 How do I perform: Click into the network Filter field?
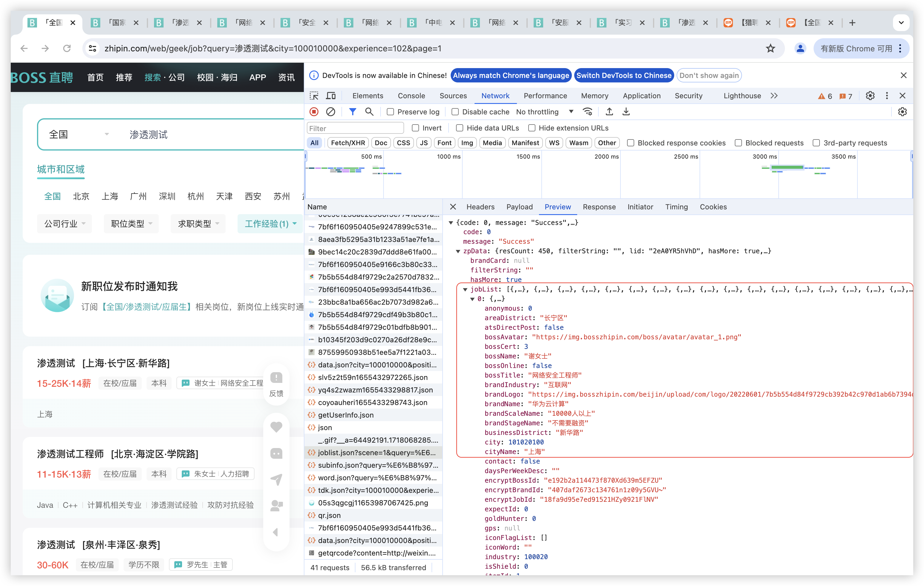pyautogui.click(x=355, y=128)
